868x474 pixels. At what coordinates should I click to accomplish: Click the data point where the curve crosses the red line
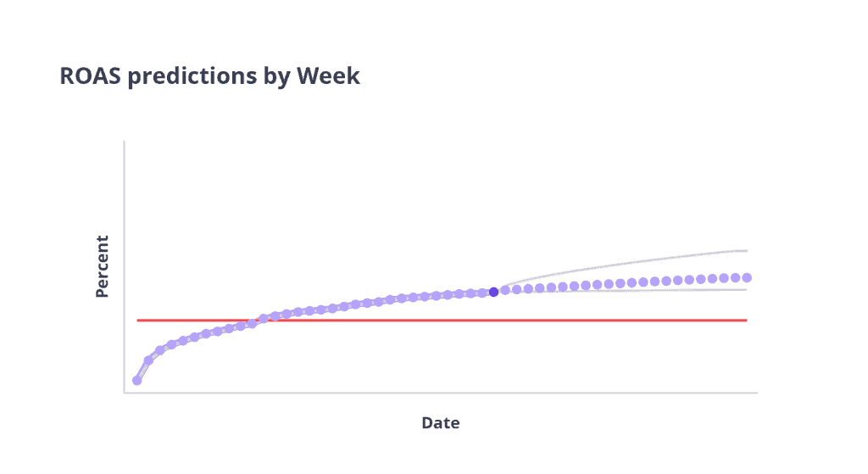pyautogui.click(x=253, y=323)
